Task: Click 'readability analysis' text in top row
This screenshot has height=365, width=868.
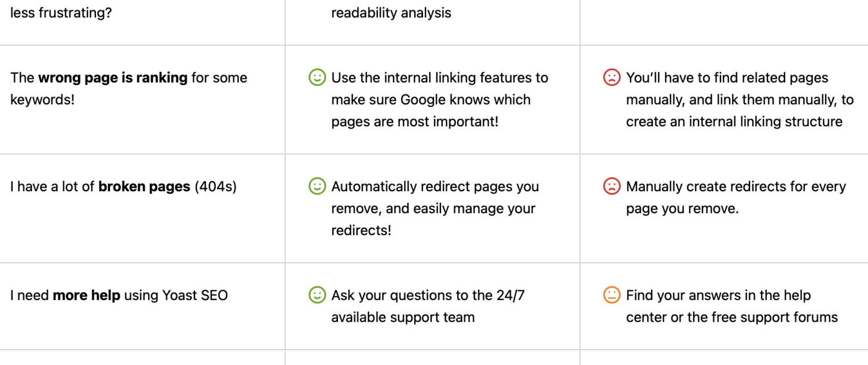Action: (x=391, y=13)
